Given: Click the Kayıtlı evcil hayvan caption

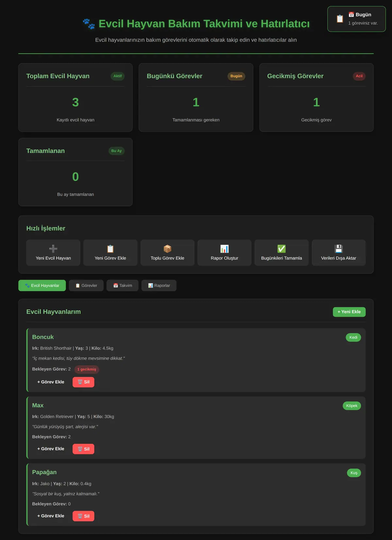Looking at the screenshot, I should (75, 120).
